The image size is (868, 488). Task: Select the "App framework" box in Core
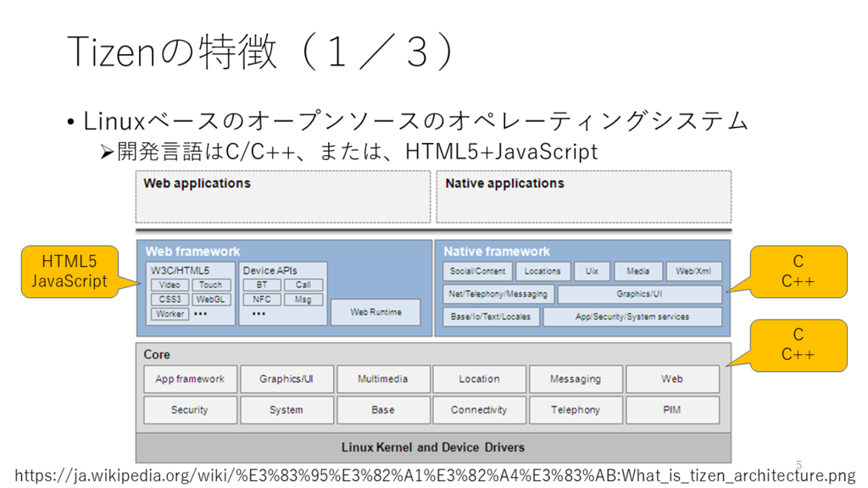click(x=191, y=379)
